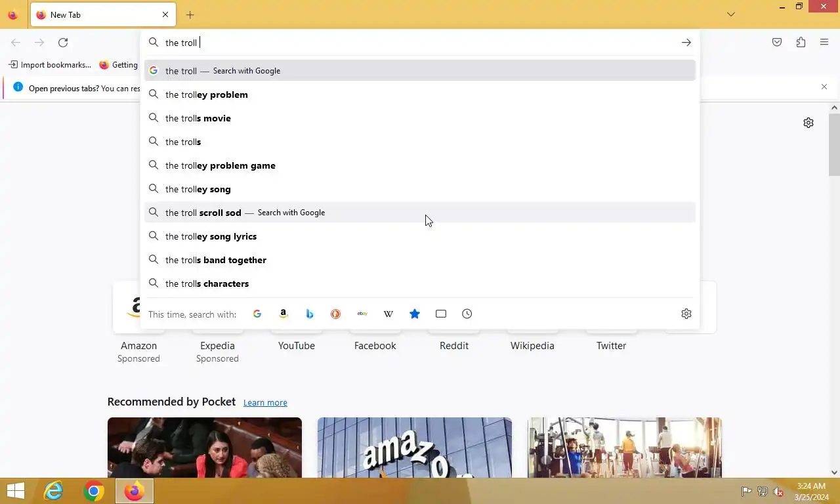Image resolution: width=840 pixels, height=504 pixels.
Task: Click the scrollbar down arrow
Action: click(x=835, y=472)
